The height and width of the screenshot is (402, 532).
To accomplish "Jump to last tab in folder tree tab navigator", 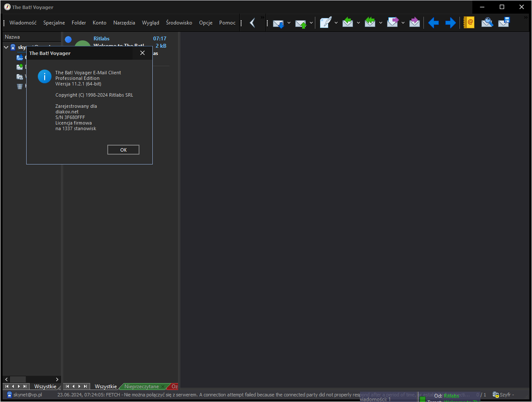I will [25, 386].
